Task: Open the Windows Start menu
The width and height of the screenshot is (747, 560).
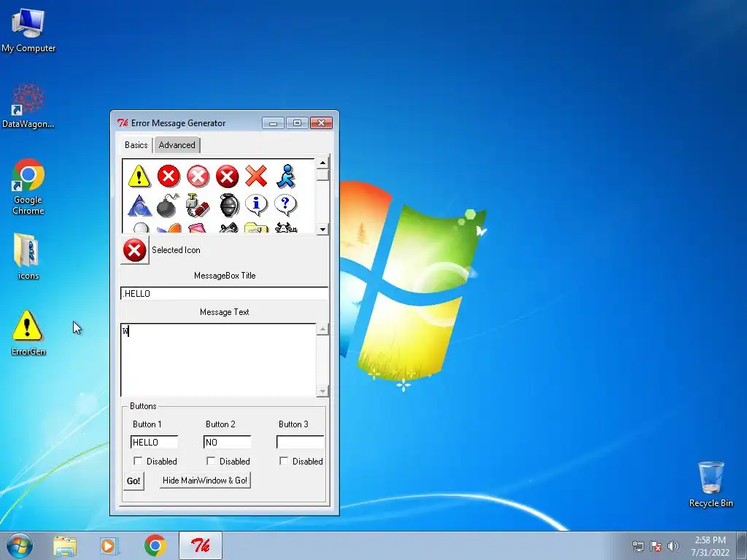Action: [x=20, y=545]
